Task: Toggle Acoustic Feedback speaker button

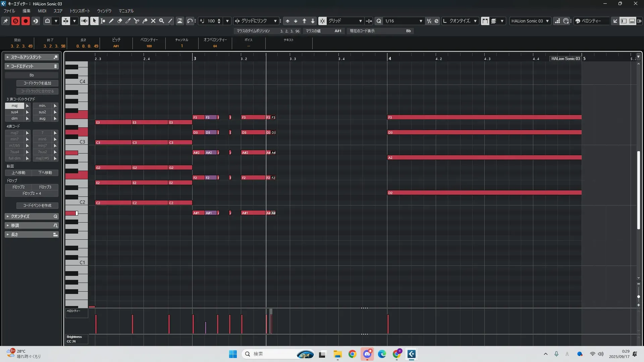Action: (x=84, y=21)
